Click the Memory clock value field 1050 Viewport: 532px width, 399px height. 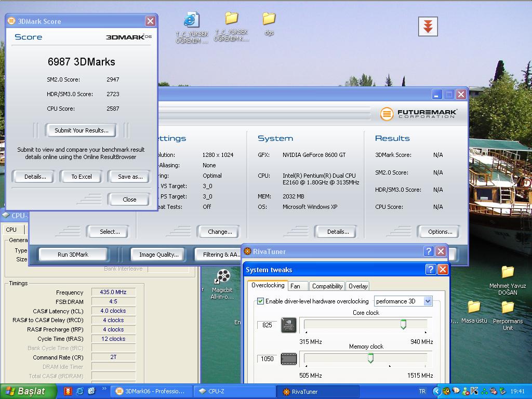267,359
